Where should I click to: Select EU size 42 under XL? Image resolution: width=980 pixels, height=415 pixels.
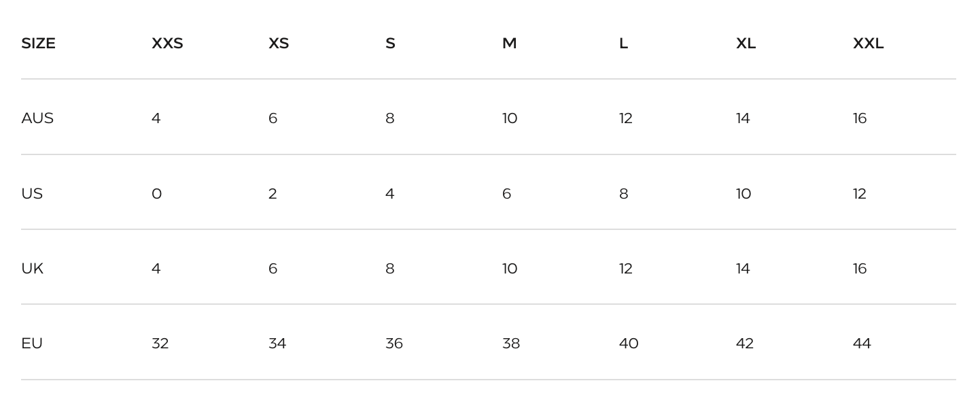point(745,344)
